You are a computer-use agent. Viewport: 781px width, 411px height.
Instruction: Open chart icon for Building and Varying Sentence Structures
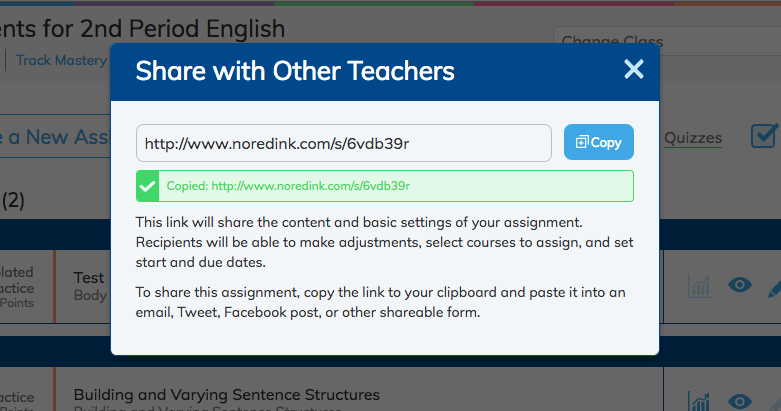tap(699, 402)
